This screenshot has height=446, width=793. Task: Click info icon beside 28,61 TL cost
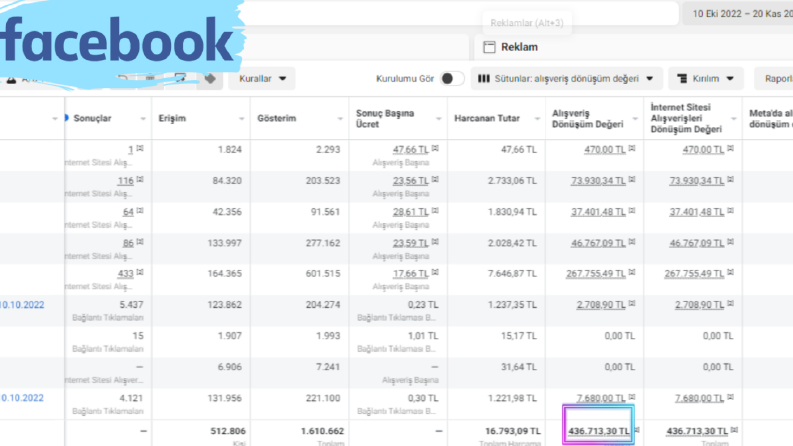click(435, 211)
